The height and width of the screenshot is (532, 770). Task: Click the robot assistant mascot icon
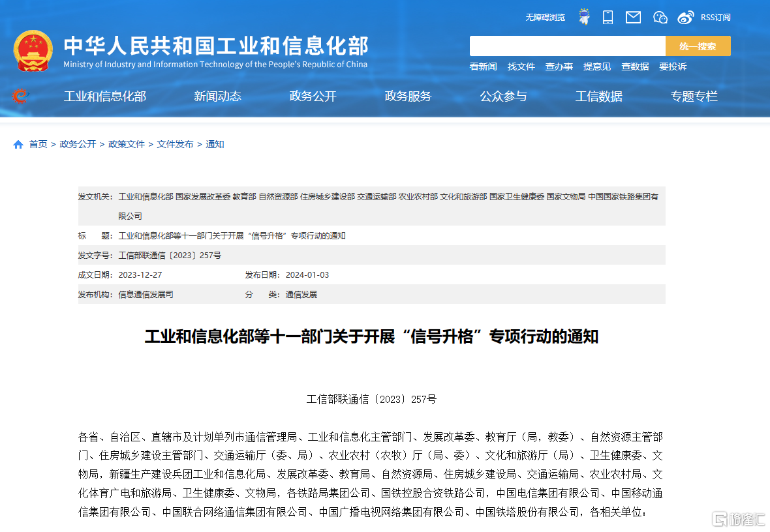[x=584, y=16]
